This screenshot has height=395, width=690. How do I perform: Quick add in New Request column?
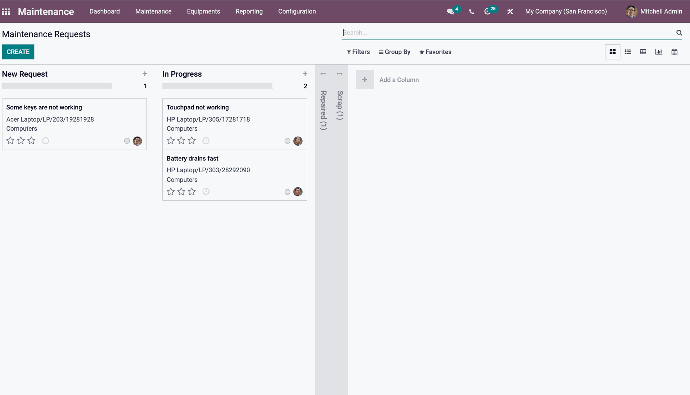(x=144, y=74)
